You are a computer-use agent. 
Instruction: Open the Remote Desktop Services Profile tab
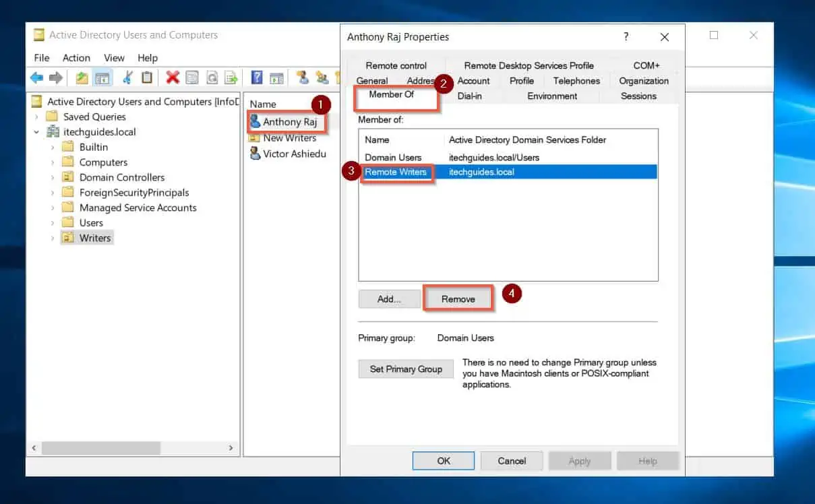529,65
